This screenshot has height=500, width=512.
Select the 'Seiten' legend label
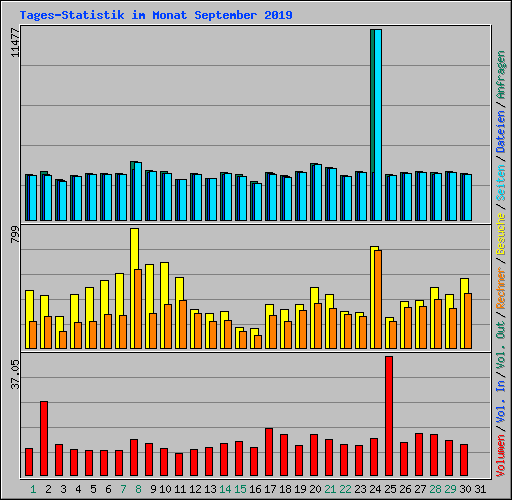[x=501, y=183]
